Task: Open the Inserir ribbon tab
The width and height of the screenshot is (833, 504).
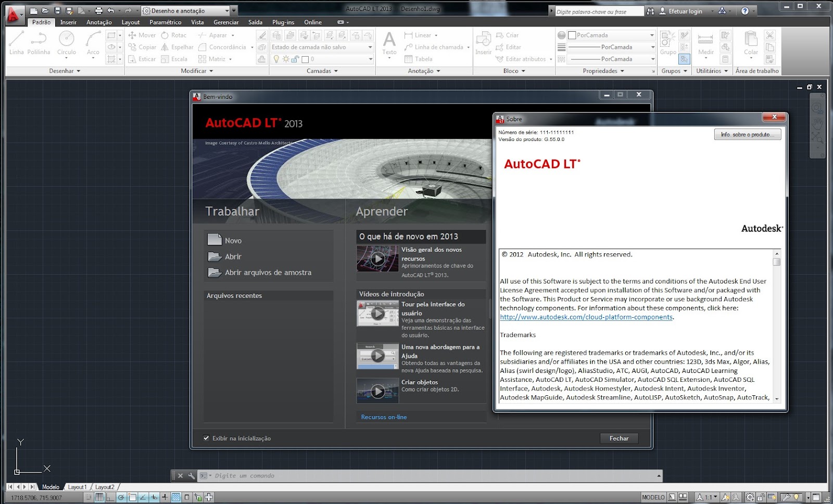Action: point(68,22)
